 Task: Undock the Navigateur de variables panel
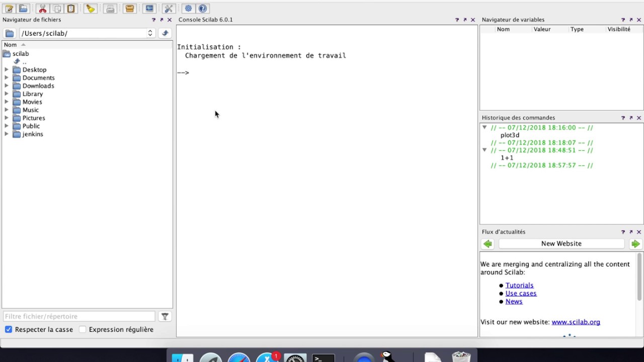(631, 20)
